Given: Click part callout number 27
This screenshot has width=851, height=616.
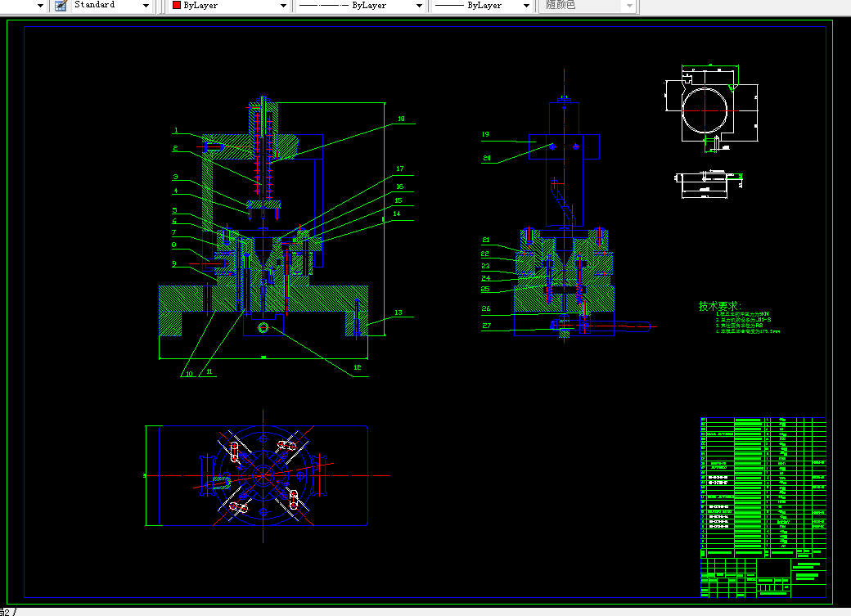Looking at the screenshot, I should pyautogui.click(x=485, y=326).
